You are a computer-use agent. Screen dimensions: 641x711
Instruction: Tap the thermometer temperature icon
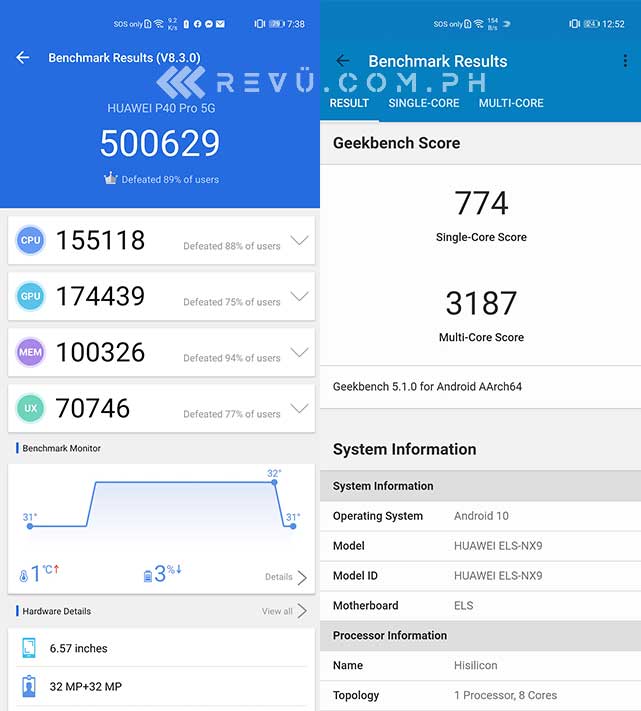coord(24,576)
